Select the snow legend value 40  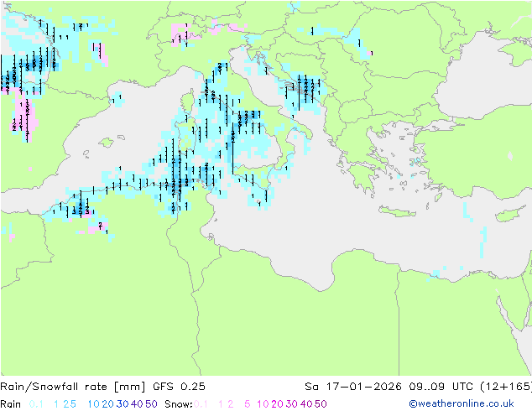[306, 404]
